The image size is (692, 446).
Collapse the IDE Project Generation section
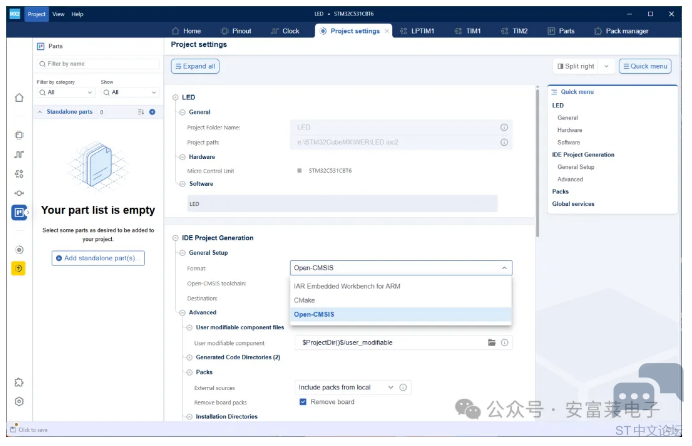pos(176,238)
